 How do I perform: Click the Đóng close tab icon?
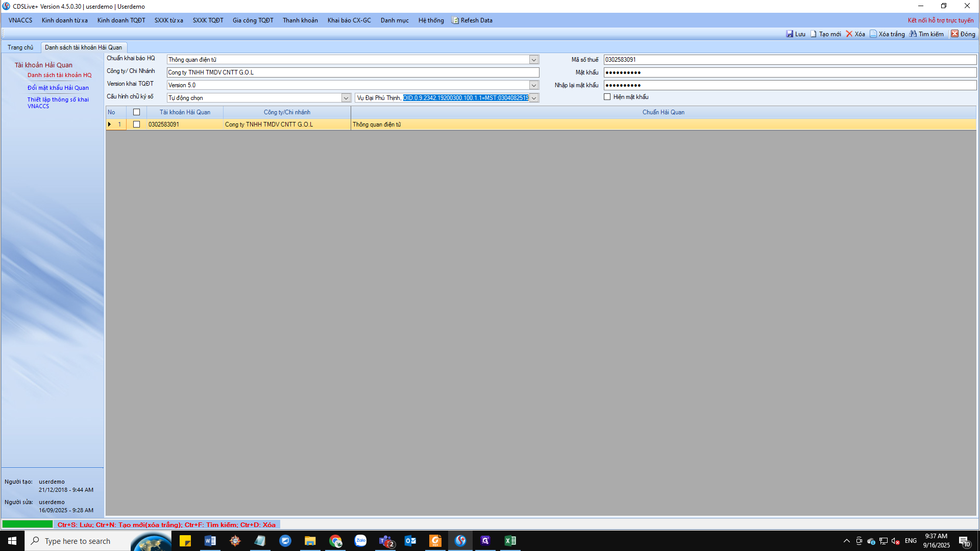954,34
